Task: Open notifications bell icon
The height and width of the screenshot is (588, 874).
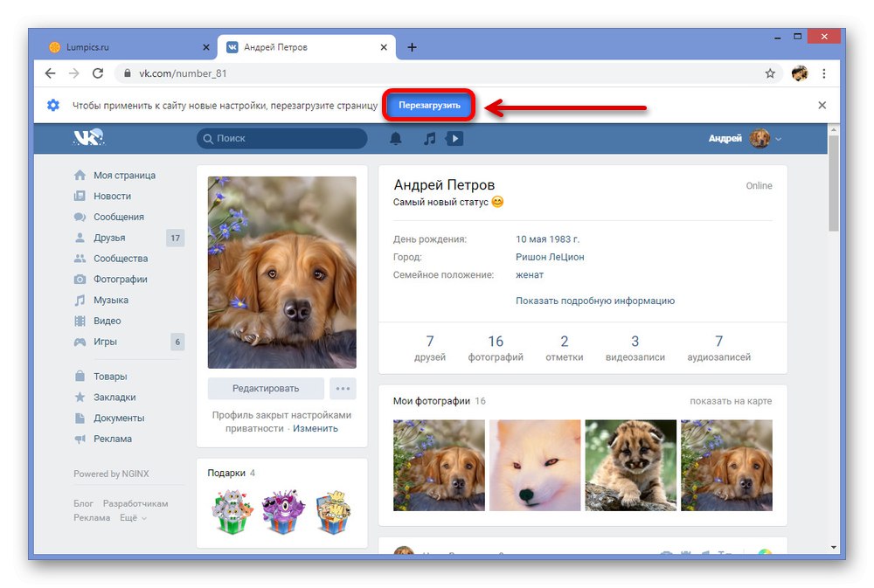Action: pyautogui.click(x=395, y=138)
